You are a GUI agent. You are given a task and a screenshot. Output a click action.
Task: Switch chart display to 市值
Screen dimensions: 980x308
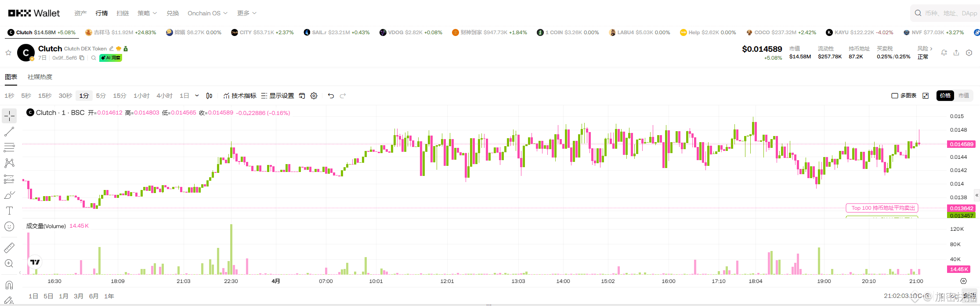coord(963,96)
